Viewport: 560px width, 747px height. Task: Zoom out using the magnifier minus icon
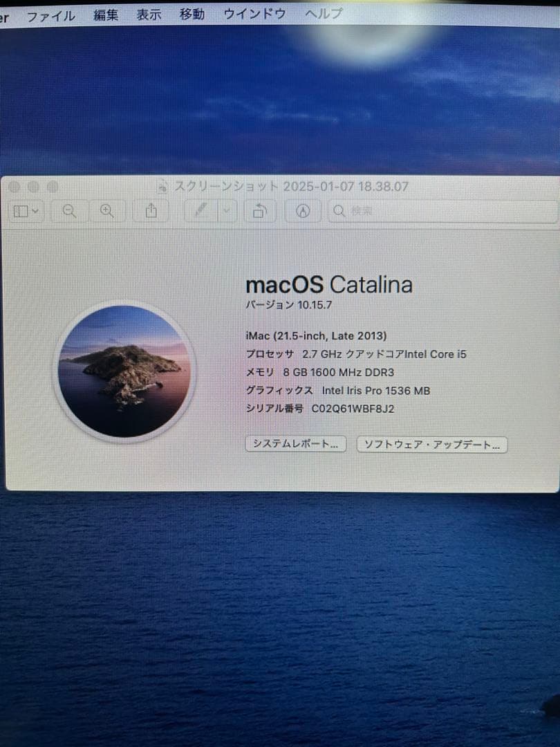click(x=68, y=211)
